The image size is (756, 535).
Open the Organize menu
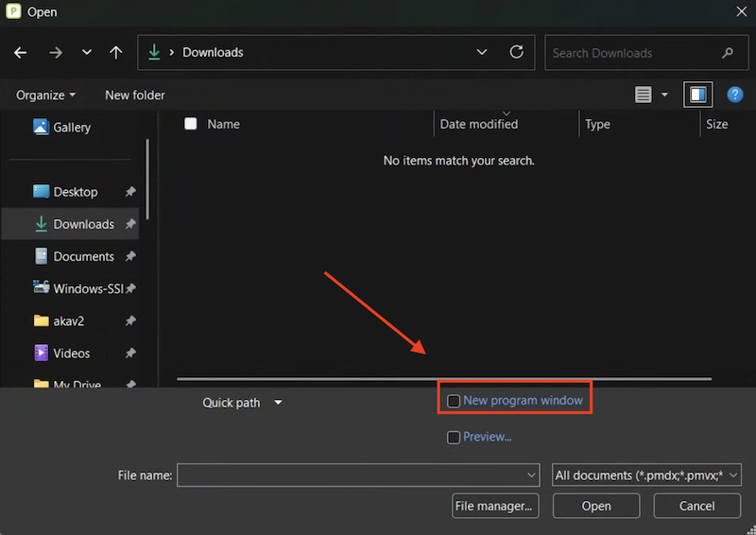(x=45, y=95)
